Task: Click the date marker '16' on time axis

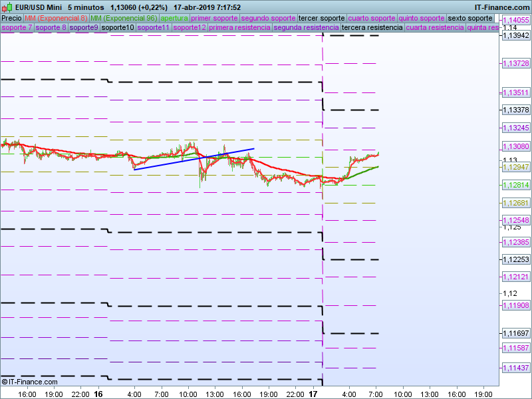Action: 98,394
